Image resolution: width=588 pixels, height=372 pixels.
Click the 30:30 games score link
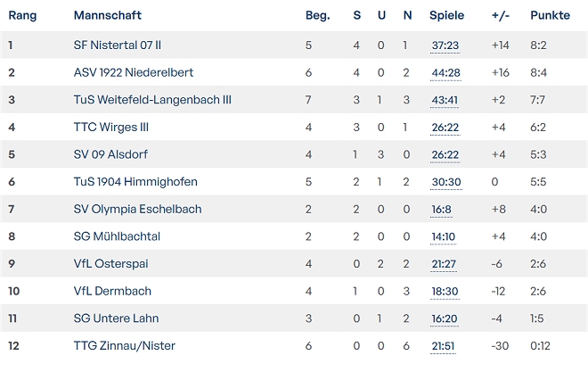pos(445,182)
